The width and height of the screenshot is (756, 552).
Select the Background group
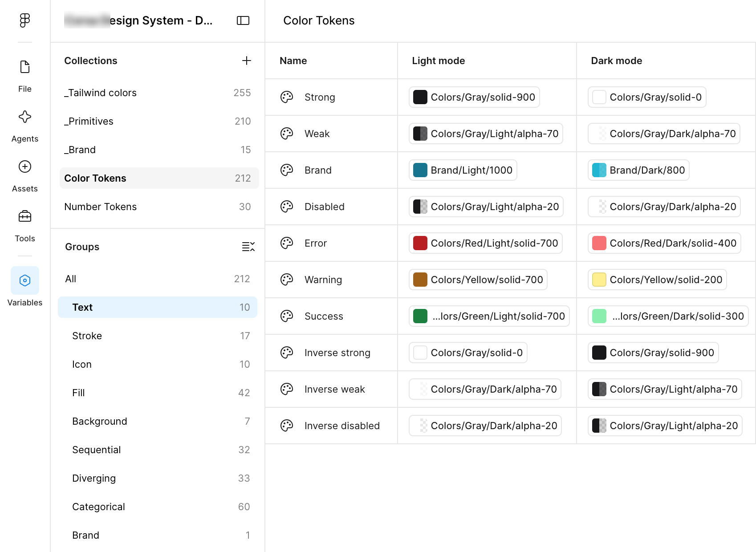(158, 421)
